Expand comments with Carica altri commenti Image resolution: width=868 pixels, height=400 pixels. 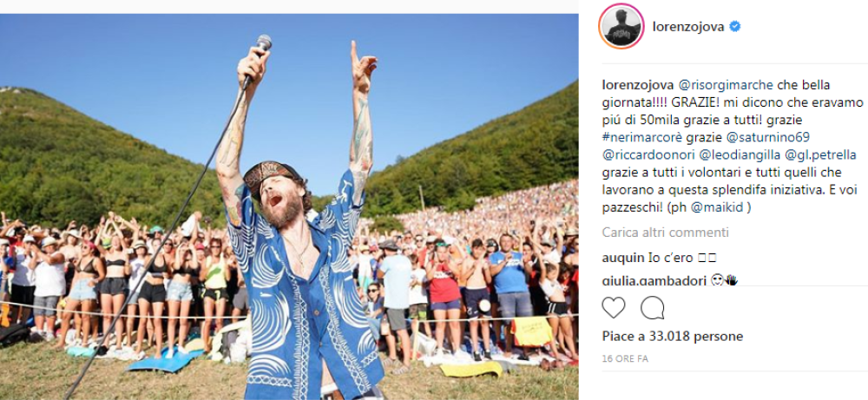[666, 233]
